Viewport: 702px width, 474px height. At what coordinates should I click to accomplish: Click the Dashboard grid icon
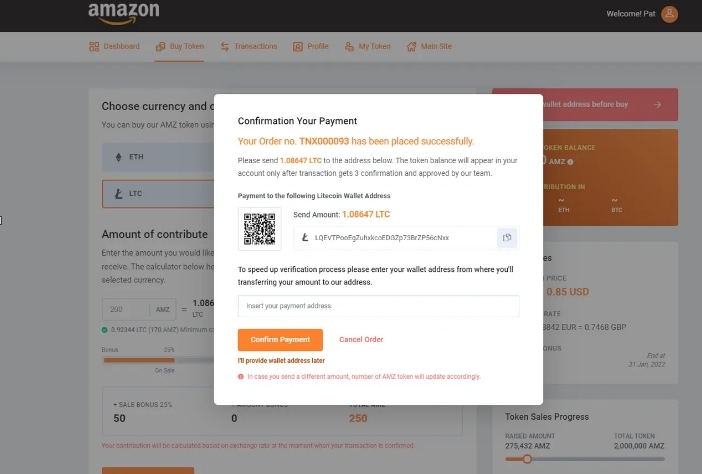[x=94, y=47]
